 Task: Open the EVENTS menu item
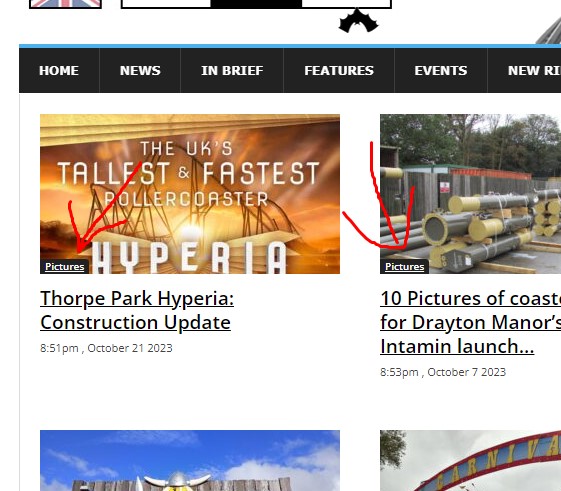click(441, 71)
